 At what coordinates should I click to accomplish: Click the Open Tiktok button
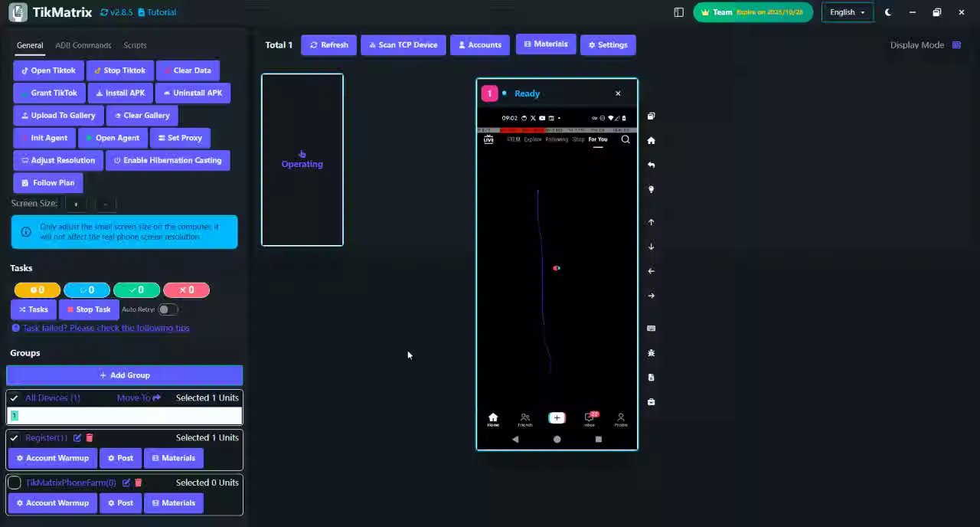[47, 70]
